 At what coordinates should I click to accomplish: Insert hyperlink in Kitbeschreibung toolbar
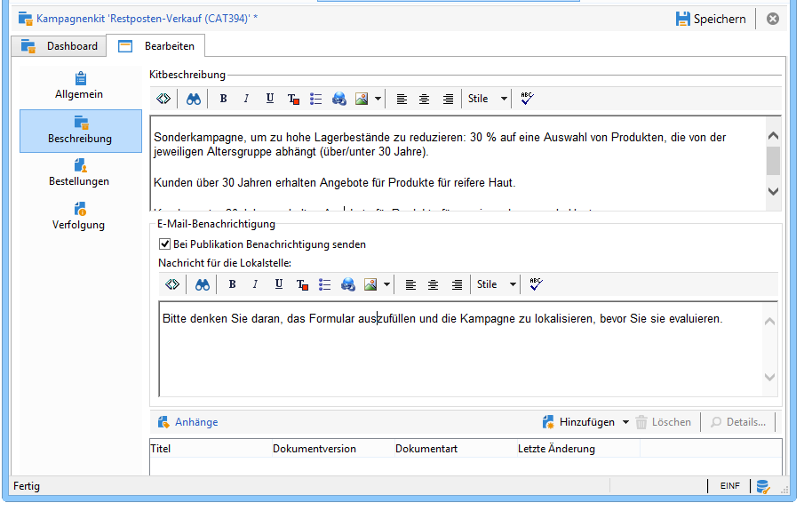[339, 99]
